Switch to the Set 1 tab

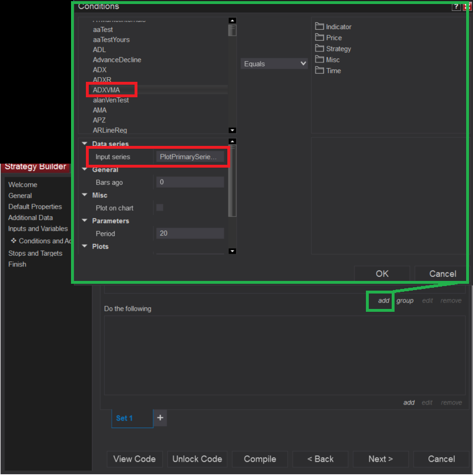tap(132, 418)
